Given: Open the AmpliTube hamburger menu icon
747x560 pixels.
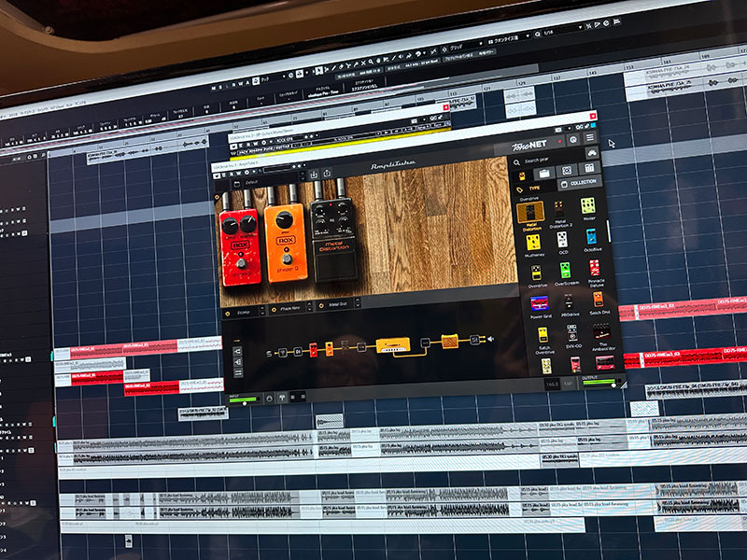Looking at the screenshot, I should click(x=590, y=137).
